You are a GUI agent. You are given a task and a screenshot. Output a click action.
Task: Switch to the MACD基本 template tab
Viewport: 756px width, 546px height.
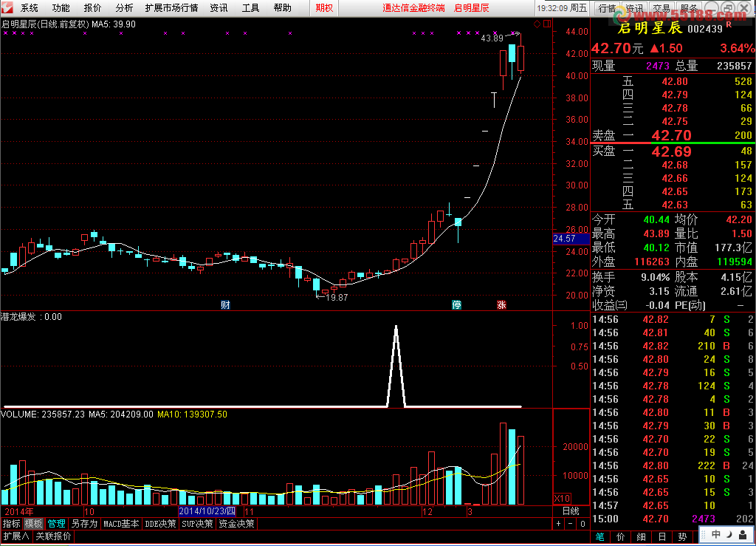click(121, 523)
